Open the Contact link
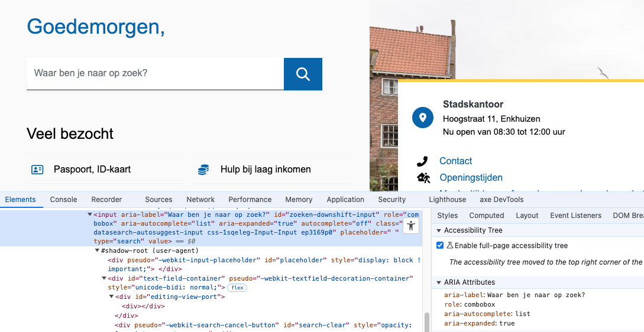The width and height of the screenshot is (644, 332). (455, 161)
